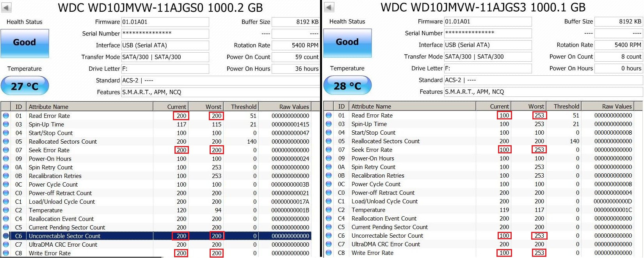Click status orb for Read Error Rate, AJGS0 drive

6,116
